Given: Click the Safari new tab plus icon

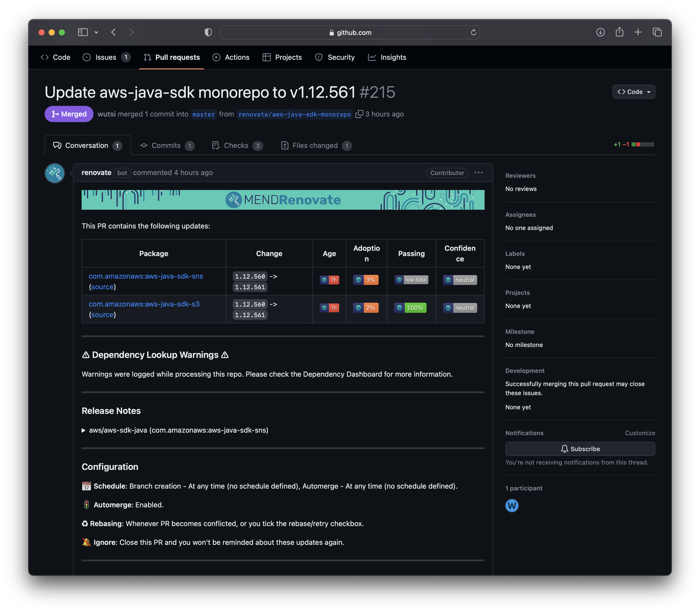Looking at the screenshot, I should tap(638, 32).
